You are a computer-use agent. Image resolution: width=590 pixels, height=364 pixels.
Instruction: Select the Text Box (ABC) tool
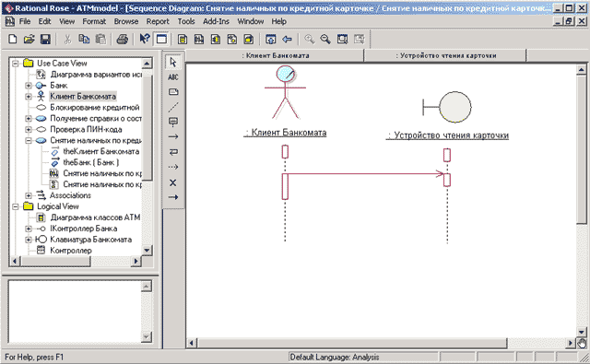tap(173, 77)
